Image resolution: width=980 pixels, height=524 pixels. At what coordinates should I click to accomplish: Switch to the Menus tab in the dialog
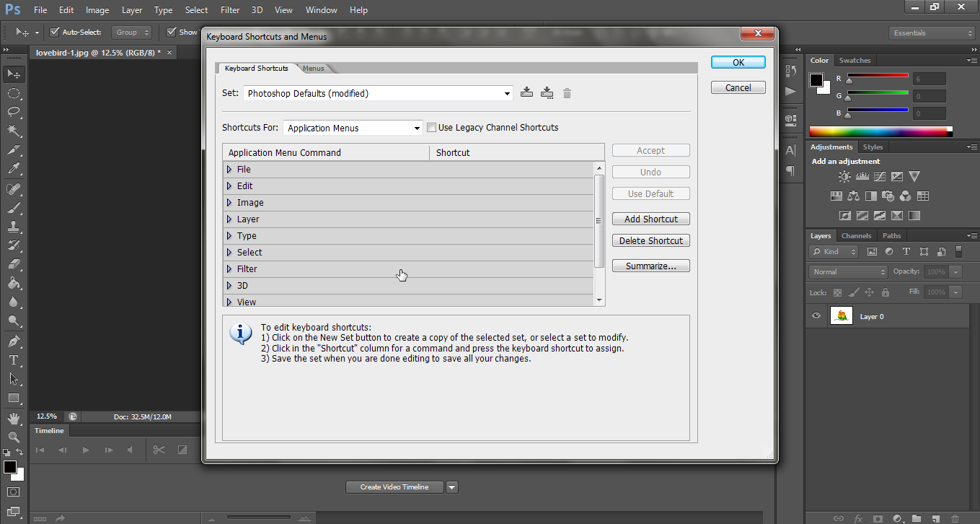point(314,69)
